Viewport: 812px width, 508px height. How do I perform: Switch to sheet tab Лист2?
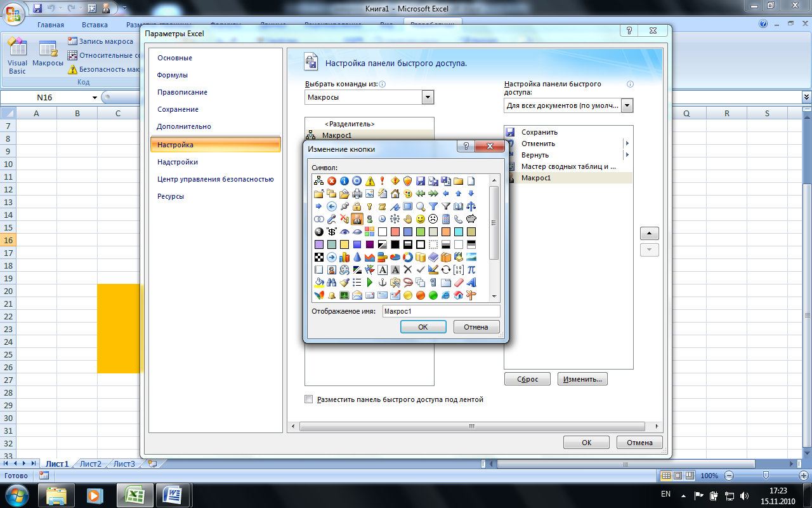91,464
